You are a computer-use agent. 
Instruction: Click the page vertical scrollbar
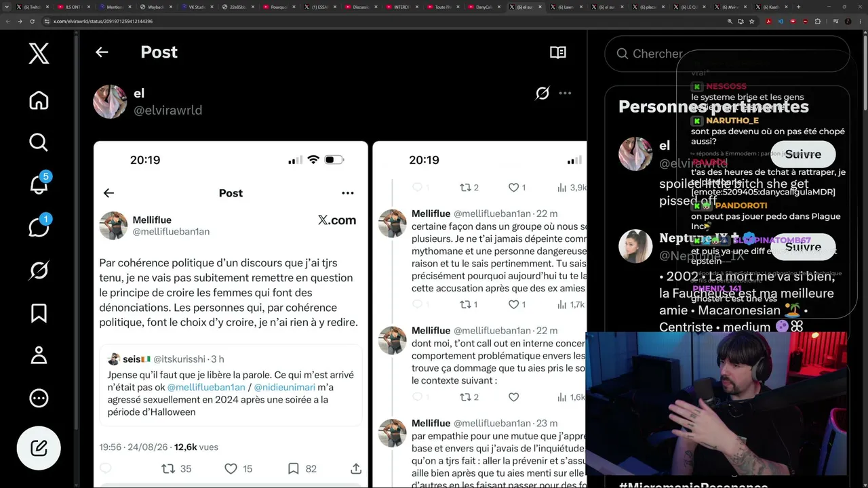pyautogui.click(x=865, y=75)
